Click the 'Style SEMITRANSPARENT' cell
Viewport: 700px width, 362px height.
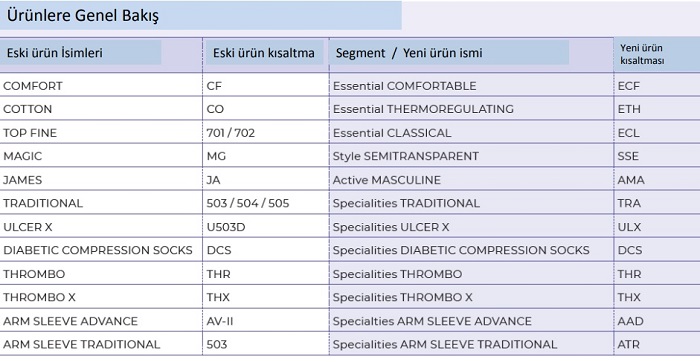471,156
